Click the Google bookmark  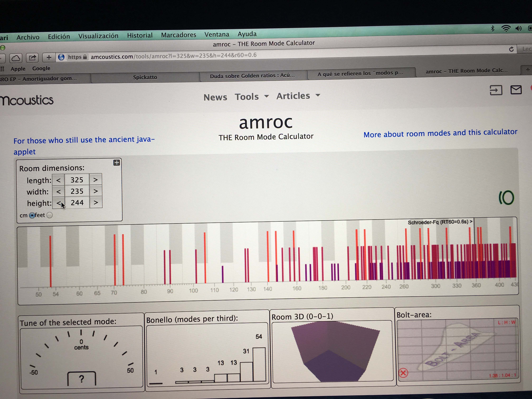41,68
